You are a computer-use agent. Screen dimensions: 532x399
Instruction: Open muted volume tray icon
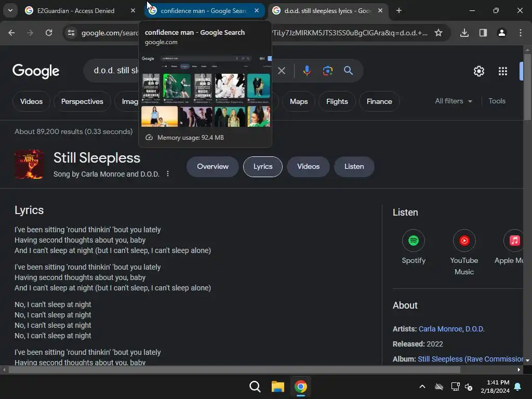(x=469, y=387)
